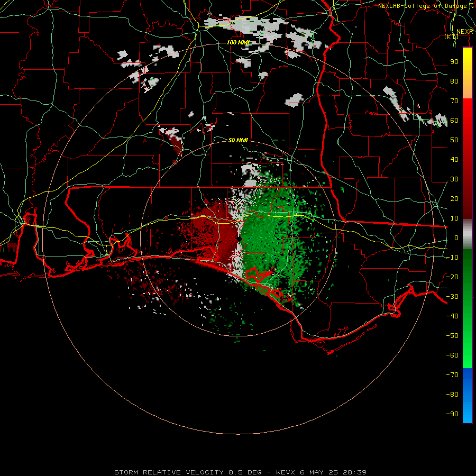Viewport: 476px width, 476px height.
Task: Click the -20 label on the scale
Action: point(452,277)
